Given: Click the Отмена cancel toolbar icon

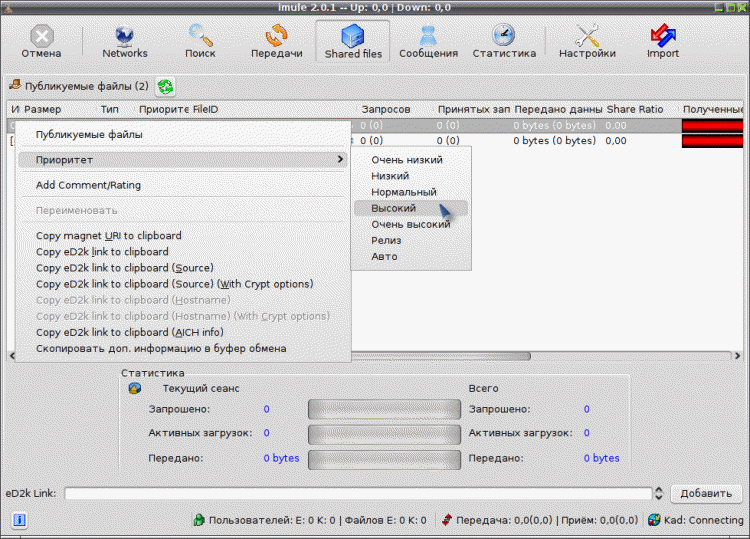Looking at the screenshot, I should click(42, 36).
